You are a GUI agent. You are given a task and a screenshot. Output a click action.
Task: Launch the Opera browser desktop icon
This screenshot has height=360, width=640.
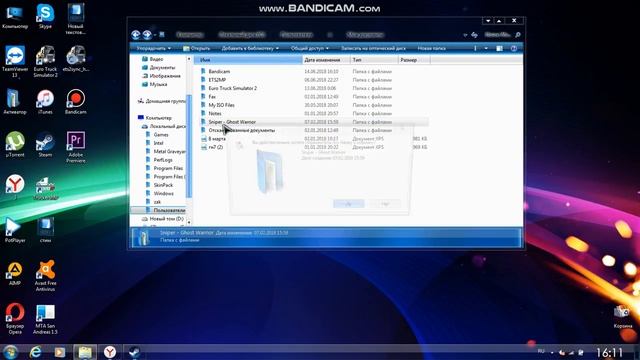click(x=15, y=318)
